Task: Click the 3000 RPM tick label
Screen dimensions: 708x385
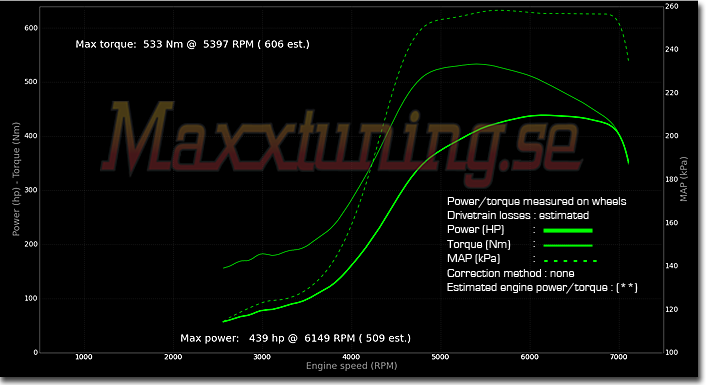Action: click(262, 357)
